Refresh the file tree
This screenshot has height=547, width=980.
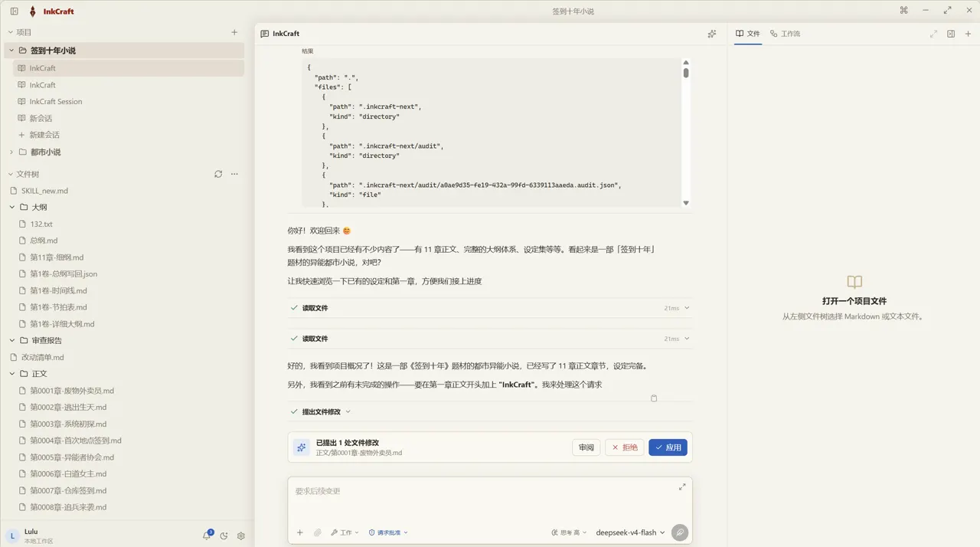point(218,174)
